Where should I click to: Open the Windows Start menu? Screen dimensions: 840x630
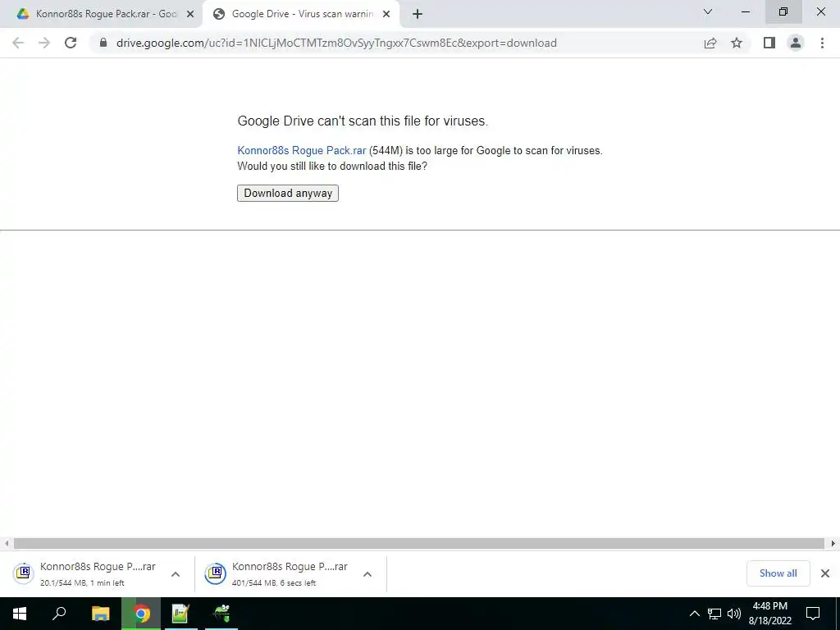coord(20,614)
